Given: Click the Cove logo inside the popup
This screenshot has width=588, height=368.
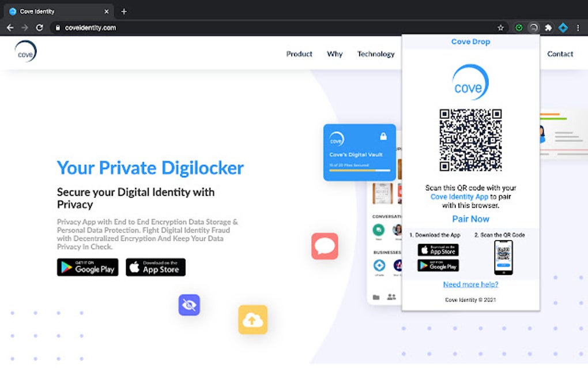Looking at the screenshot, I should click(470, 82).
